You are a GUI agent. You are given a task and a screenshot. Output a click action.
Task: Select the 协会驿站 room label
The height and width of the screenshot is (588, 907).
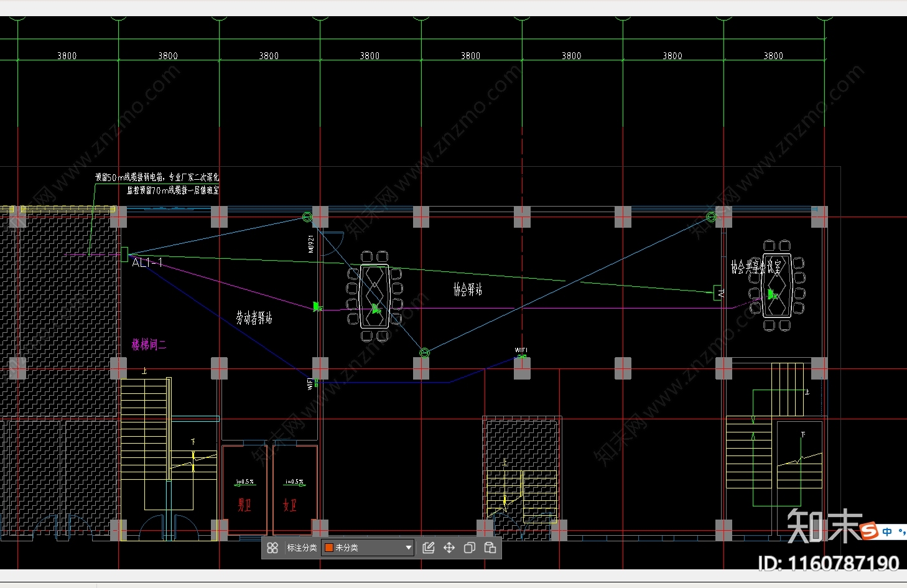click(x=468, y=289)
